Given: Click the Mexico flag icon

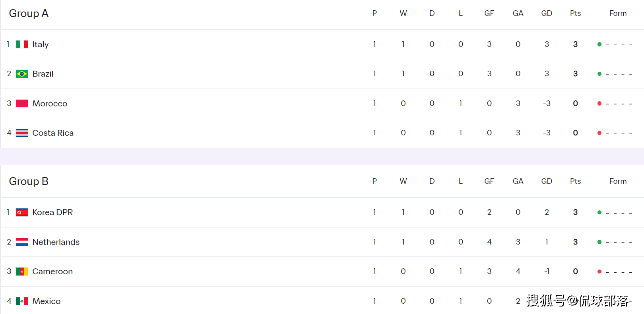Looking at the screenshot, I should 22,301.
